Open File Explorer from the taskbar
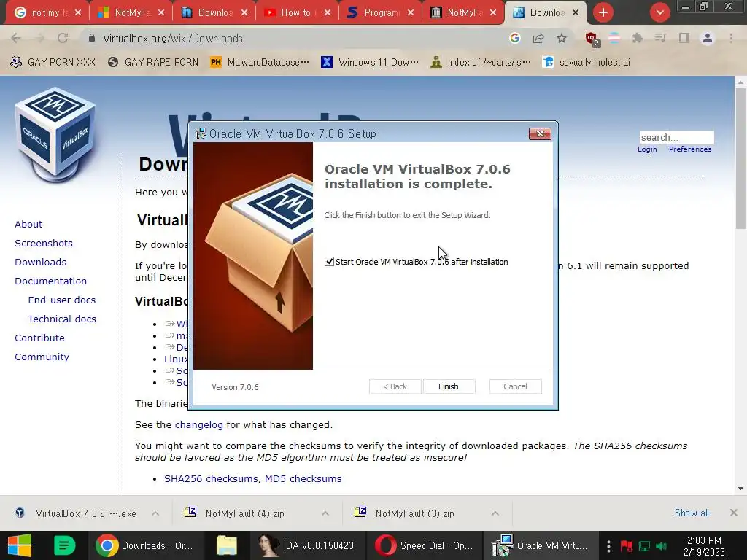 tap(226, 545)
